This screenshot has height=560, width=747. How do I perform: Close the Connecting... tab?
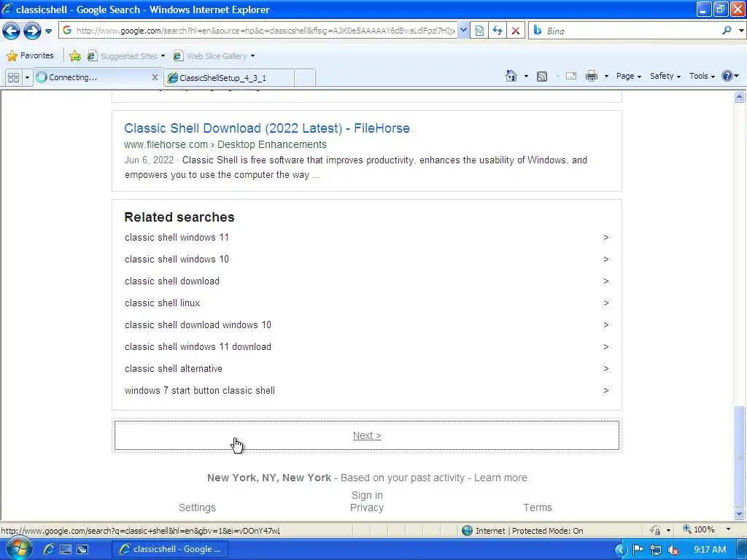pos(155,77)
